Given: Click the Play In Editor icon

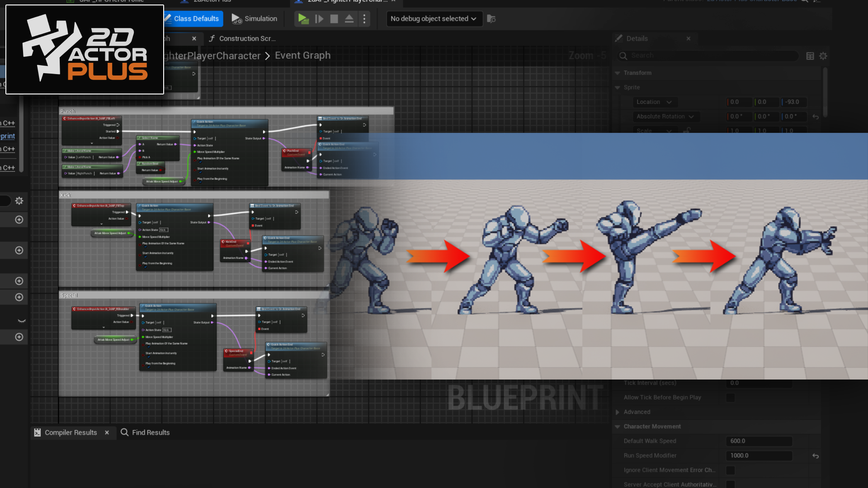Looking at the screenshot, I should coord(303,19).
